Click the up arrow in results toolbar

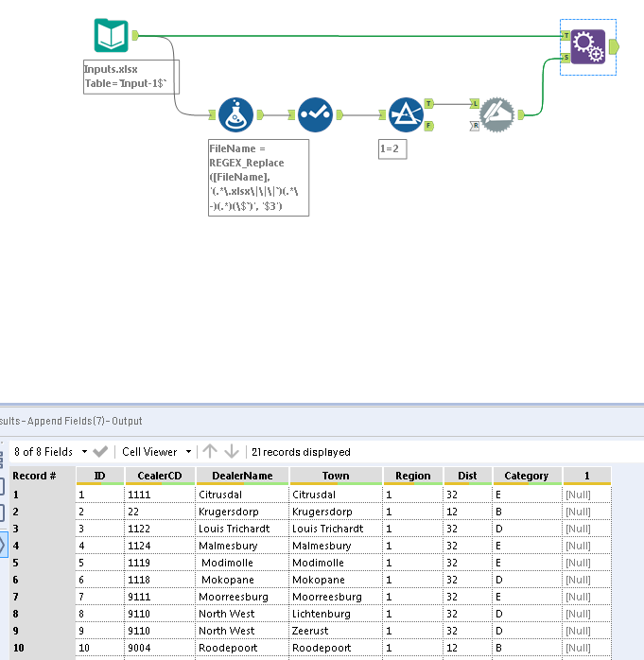point(210,452)
